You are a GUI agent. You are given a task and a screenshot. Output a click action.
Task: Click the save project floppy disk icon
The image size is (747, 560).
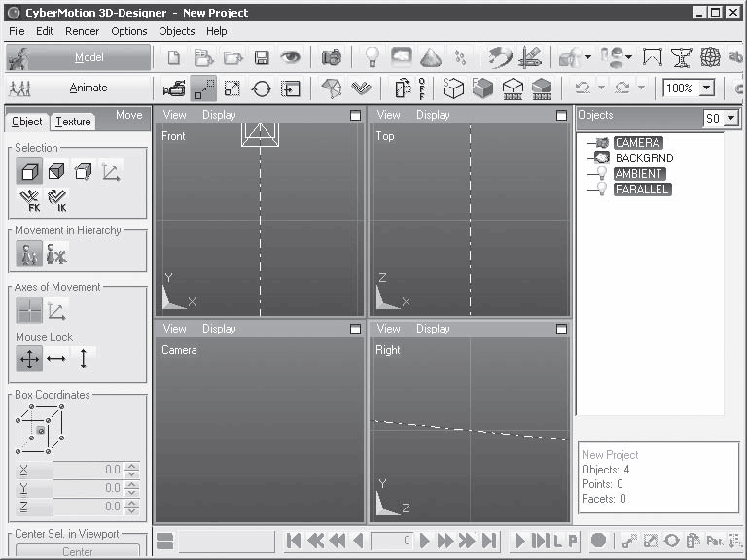262,57
